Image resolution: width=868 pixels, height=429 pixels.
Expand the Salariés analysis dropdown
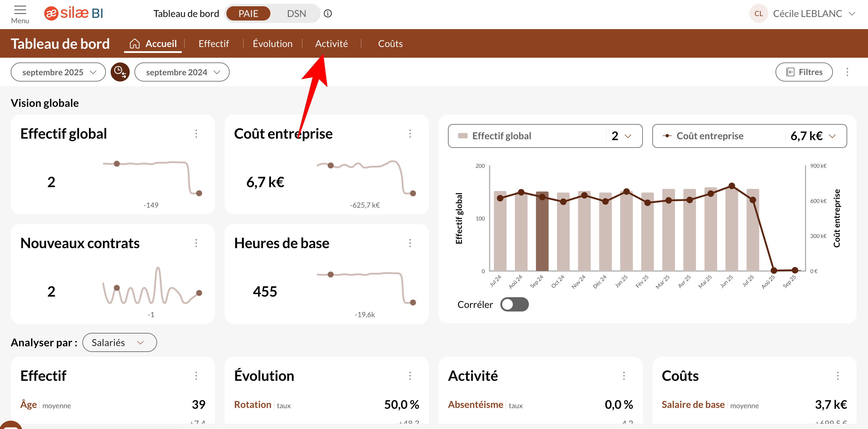click(x=119, y=342)
